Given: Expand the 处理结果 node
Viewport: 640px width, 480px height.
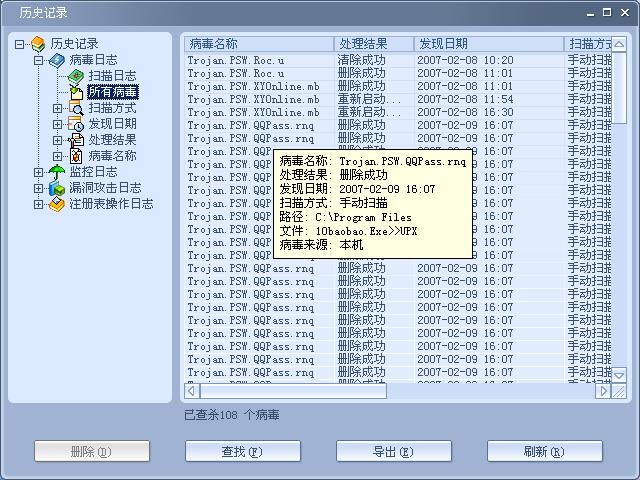Looking at the screenshot, I should (x=58, y=140).
